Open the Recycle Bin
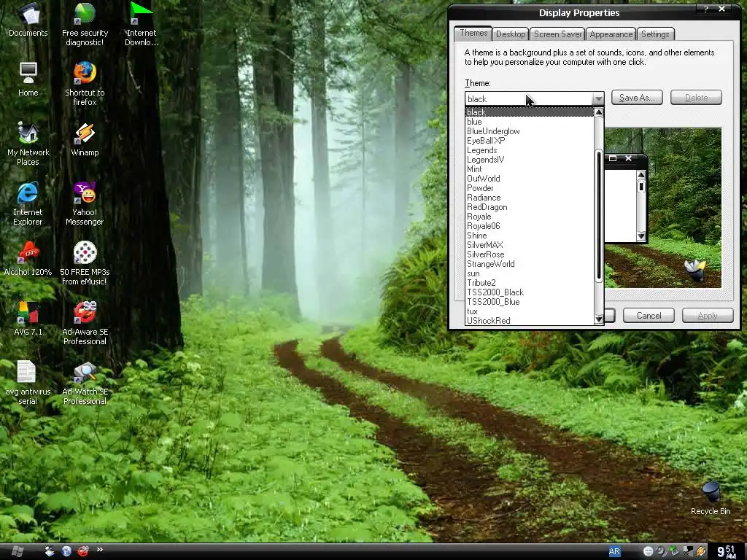This screenshot has width=747, height=560. [711, 499]
